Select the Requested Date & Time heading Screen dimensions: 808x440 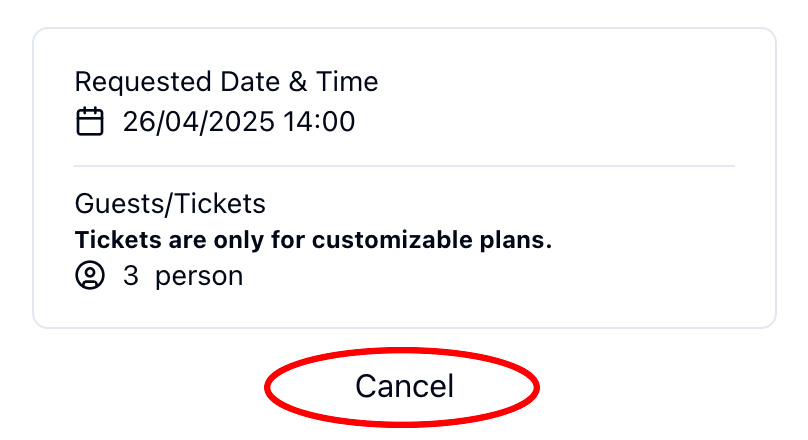click(x=226, y=82)
